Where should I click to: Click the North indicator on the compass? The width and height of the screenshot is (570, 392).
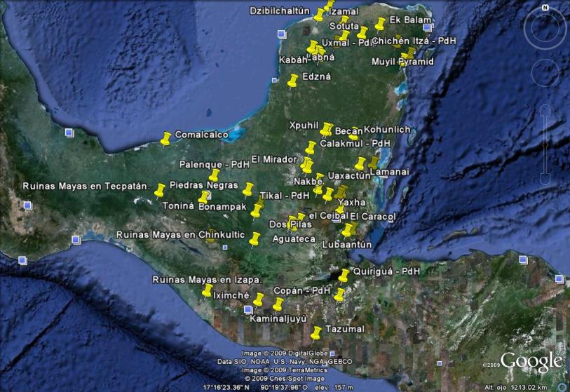click(545, 8)
